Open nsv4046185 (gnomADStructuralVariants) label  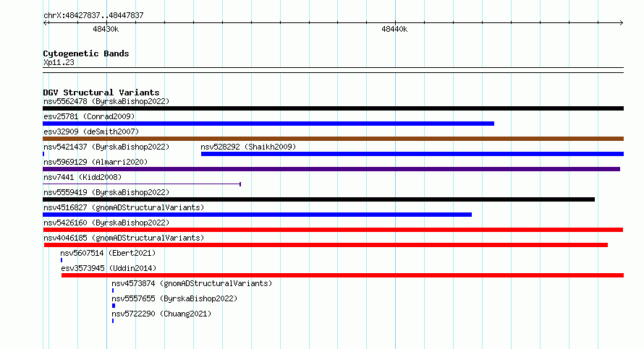pos(124,238)
